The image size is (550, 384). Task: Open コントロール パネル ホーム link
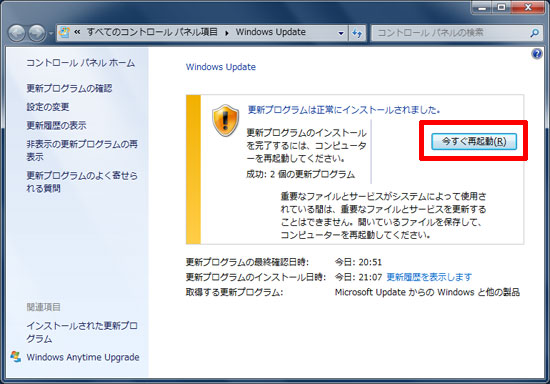[x=81, y=63]
